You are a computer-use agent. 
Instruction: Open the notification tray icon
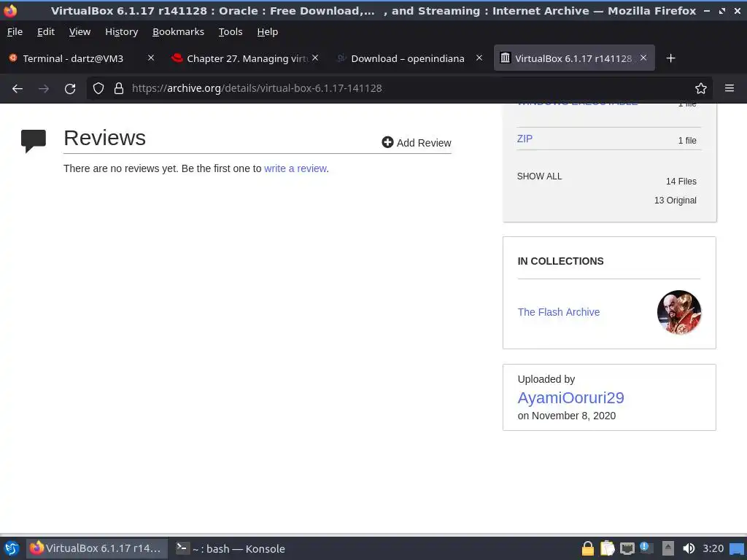[646, 548]
